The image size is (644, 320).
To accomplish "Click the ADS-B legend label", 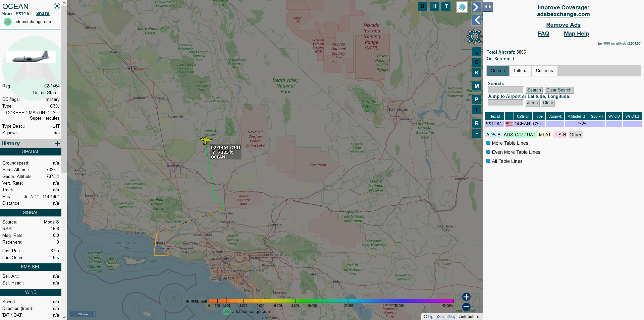I will pyautogui.click(x=493, y=135).
